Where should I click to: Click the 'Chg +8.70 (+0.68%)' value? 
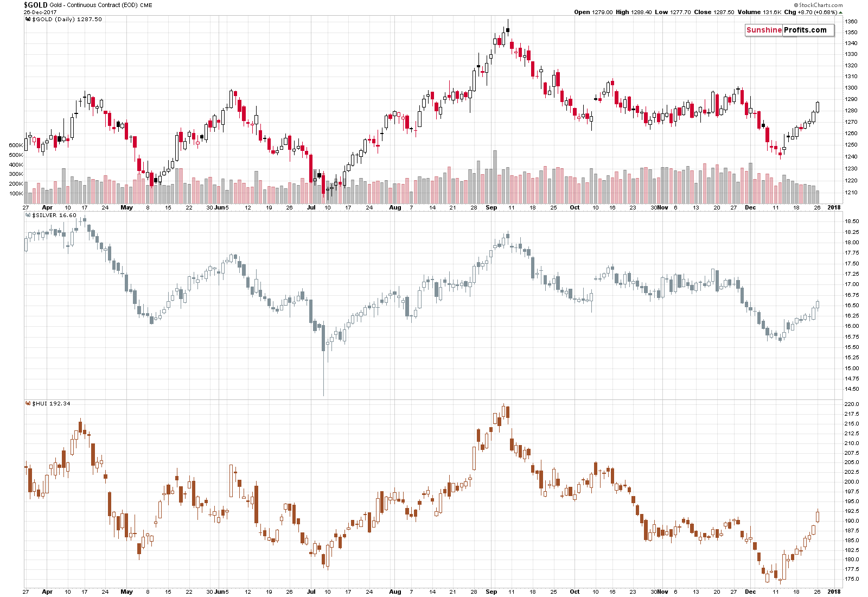point(810,12)
